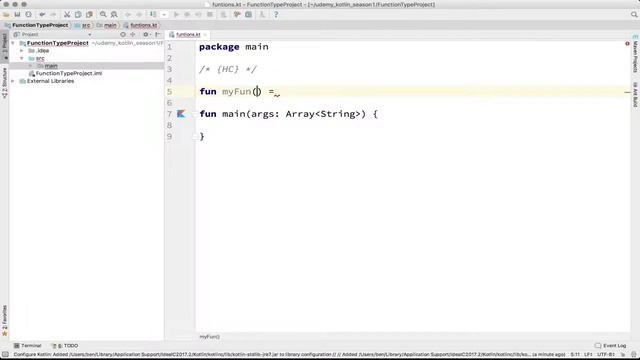The height and width of the screenshot is (360, 640).
Task: Click the Synchronize toolbar icon
Action: 29,15
